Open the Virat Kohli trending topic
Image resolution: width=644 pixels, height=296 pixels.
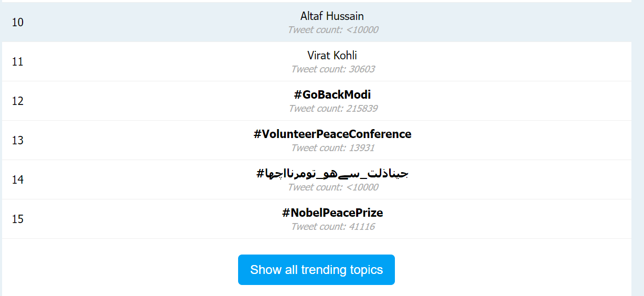pos(332,55)
